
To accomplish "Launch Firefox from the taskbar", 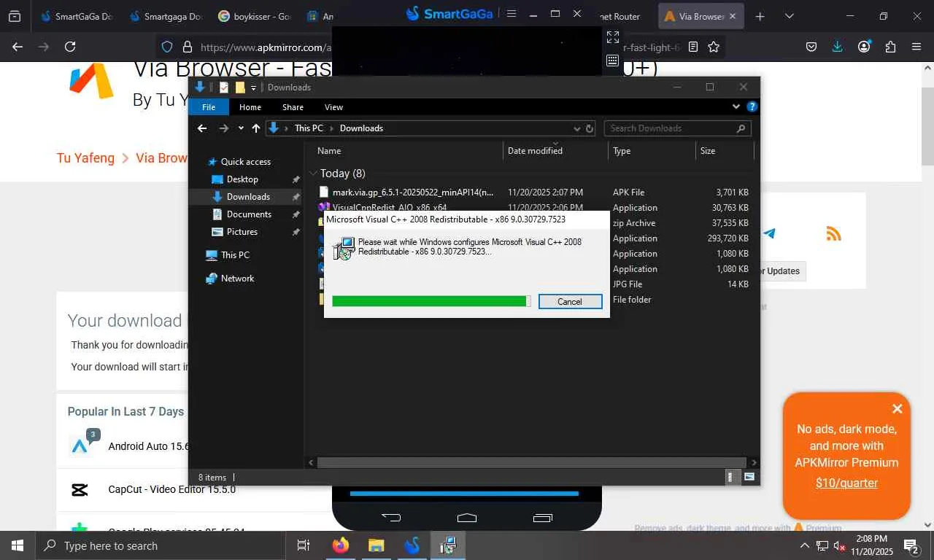I will pyautogui.click(x=340, y=545).
